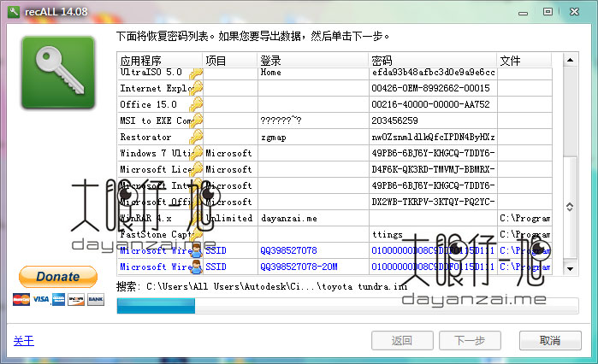Maximize the recALL window

548,12
